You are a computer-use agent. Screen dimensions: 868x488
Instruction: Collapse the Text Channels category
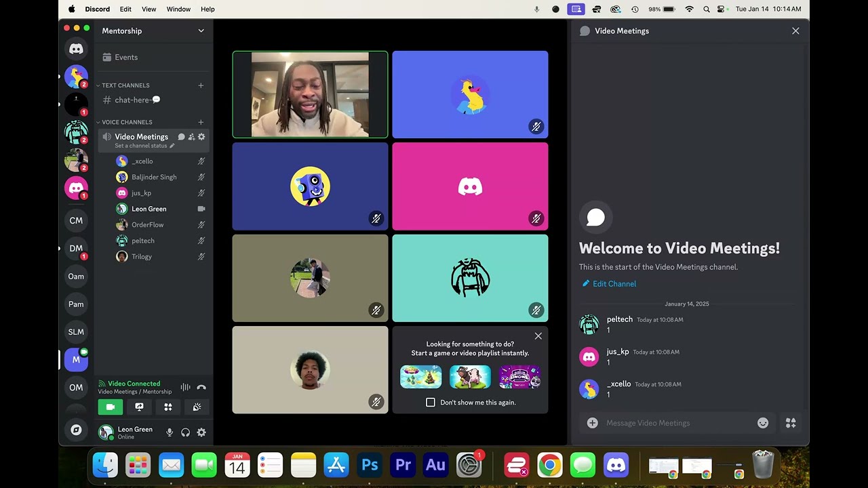125,85
